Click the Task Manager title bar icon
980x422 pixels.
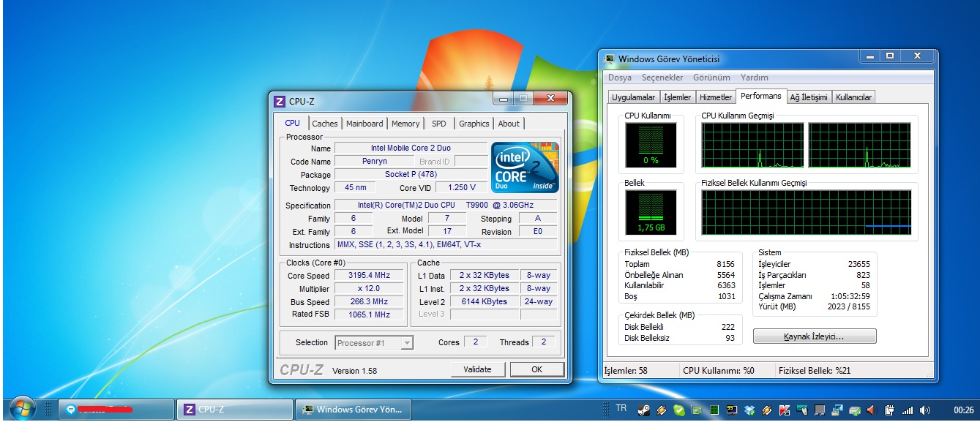click(609, 59)
